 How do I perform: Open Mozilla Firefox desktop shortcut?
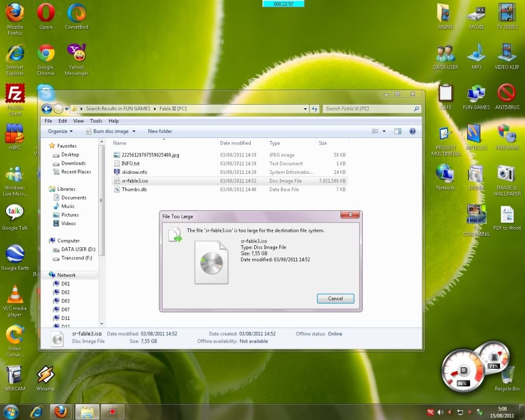(x=15, y=19)
